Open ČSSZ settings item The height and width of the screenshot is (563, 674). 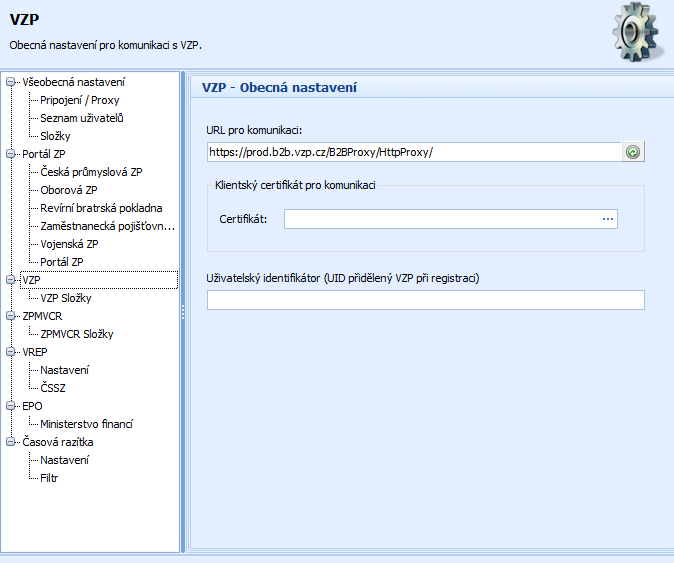53,388
